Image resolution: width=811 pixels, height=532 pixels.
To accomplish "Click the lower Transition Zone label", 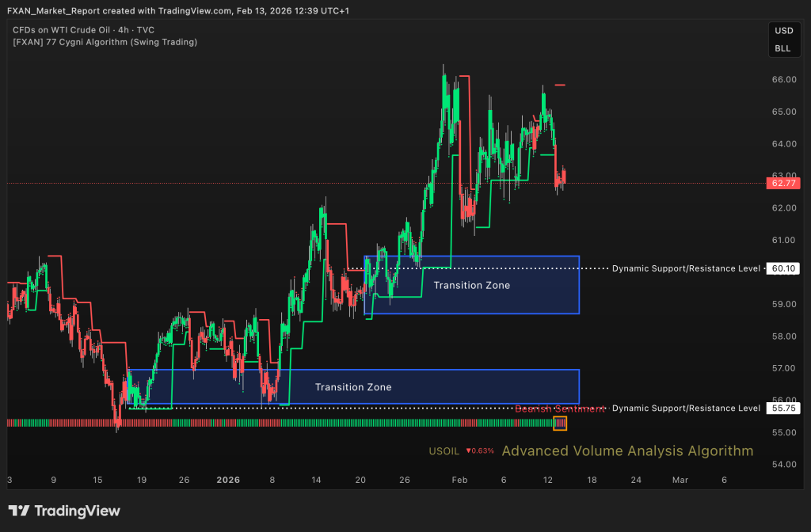I will pyautogui.click(x=352, y=387).
